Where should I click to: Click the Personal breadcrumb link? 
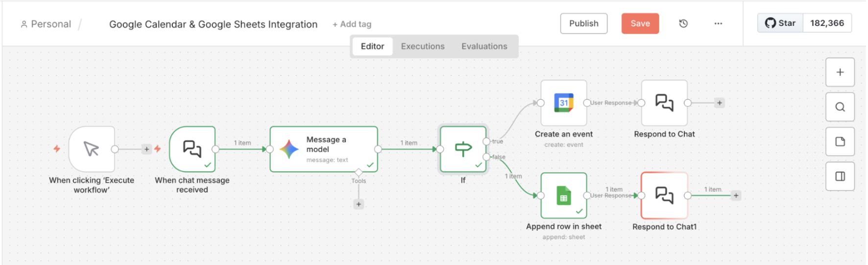(x=51, y=24)
